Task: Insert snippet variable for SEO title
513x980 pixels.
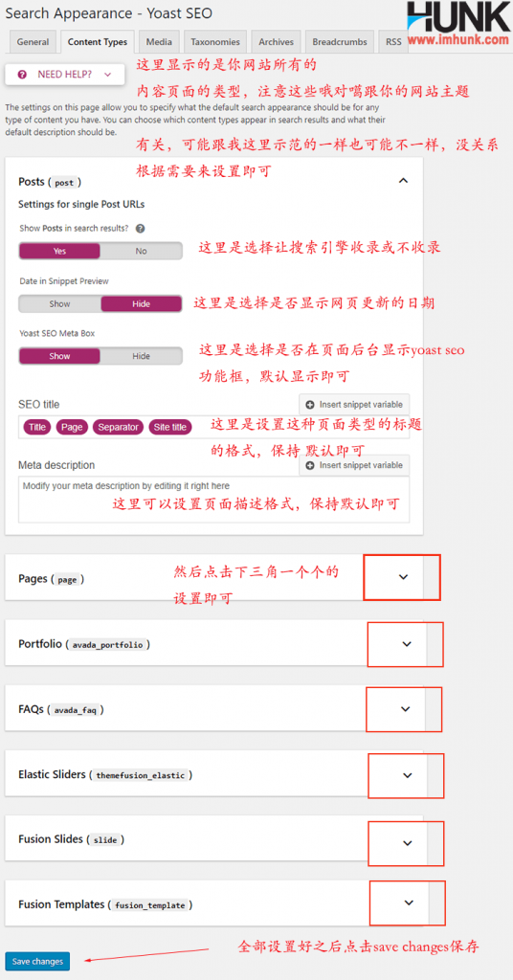Action: pyautogui.click(x=354, y=405)
